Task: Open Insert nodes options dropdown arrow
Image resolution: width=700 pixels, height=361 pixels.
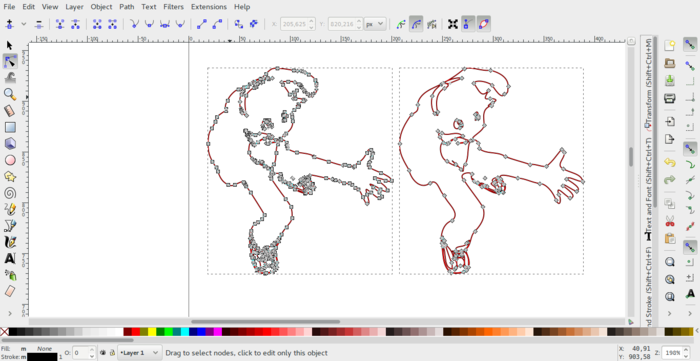Action: (24, 24)
